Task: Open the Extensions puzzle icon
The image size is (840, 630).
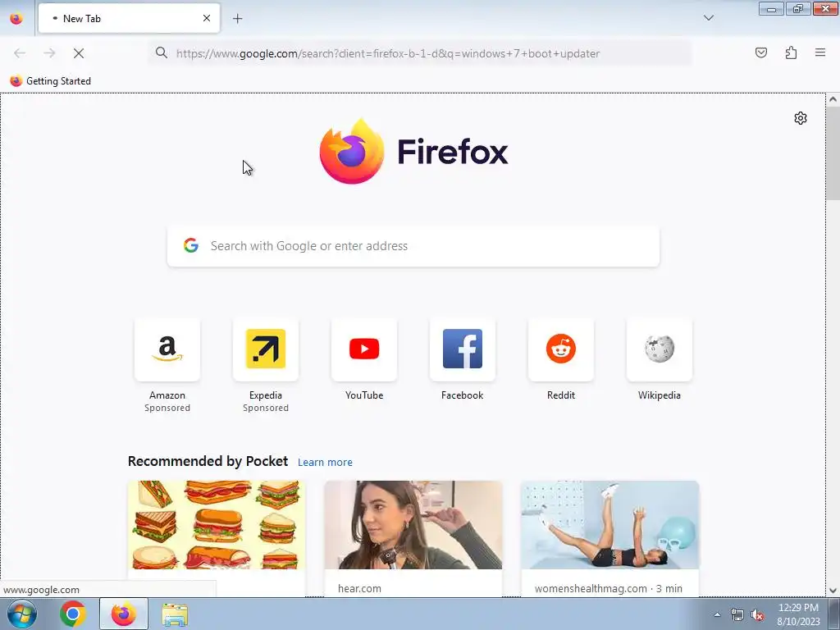Action: [x=791, y=52]
